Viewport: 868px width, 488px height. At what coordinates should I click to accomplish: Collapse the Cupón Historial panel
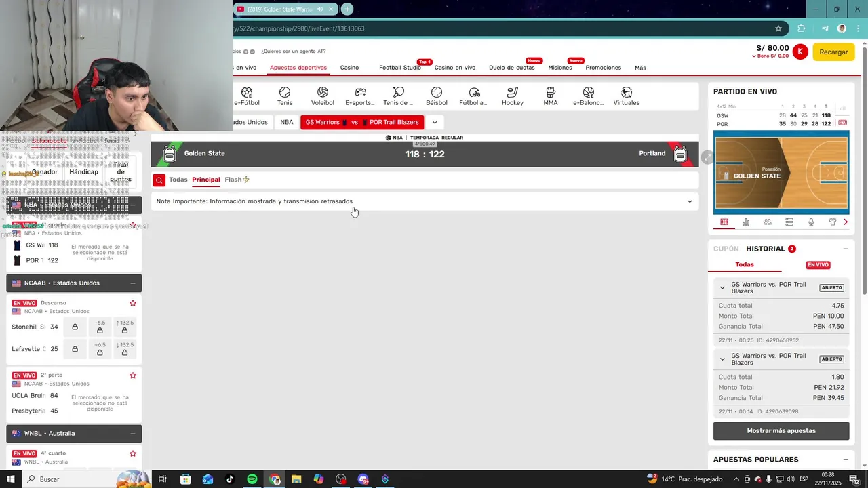[x=846, y=249]
